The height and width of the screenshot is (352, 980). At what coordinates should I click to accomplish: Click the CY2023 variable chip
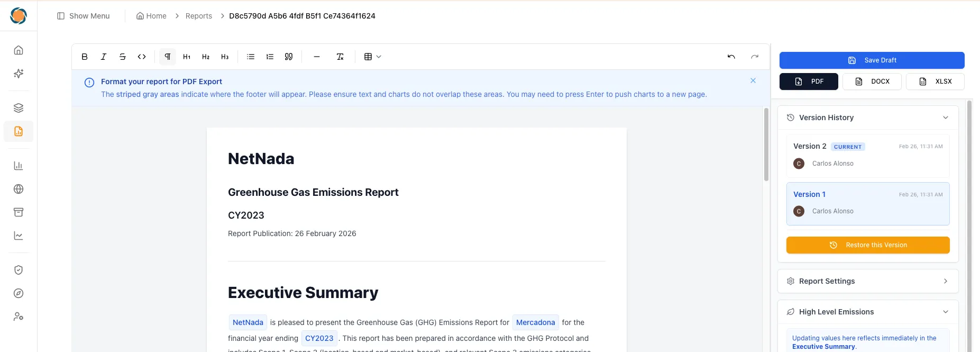319,338
